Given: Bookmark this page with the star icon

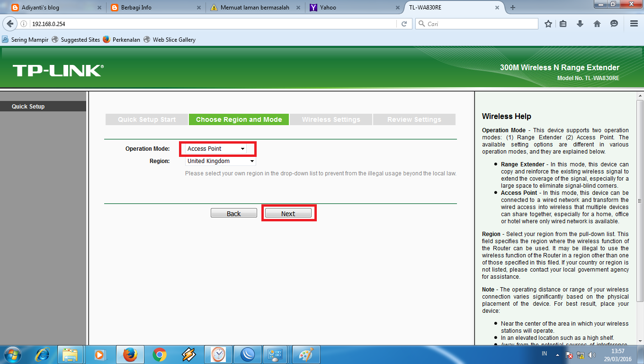Looking at the screenshot, I should pos(548,24).
